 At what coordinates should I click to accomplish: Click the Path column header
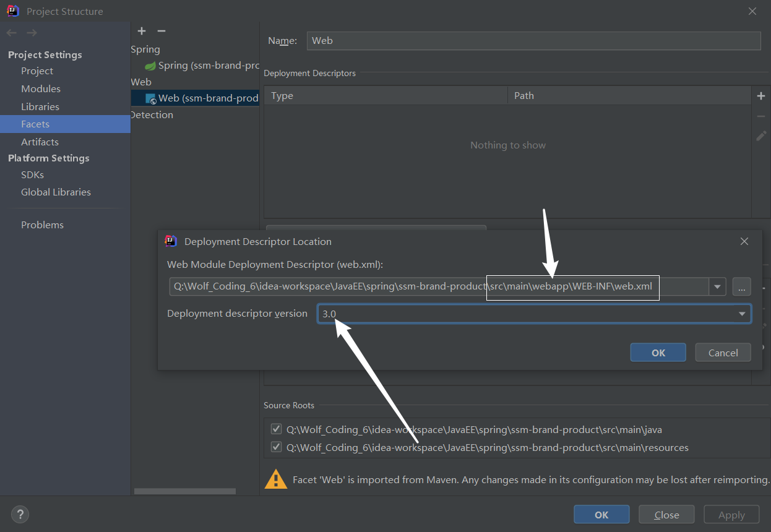point(629,96)
